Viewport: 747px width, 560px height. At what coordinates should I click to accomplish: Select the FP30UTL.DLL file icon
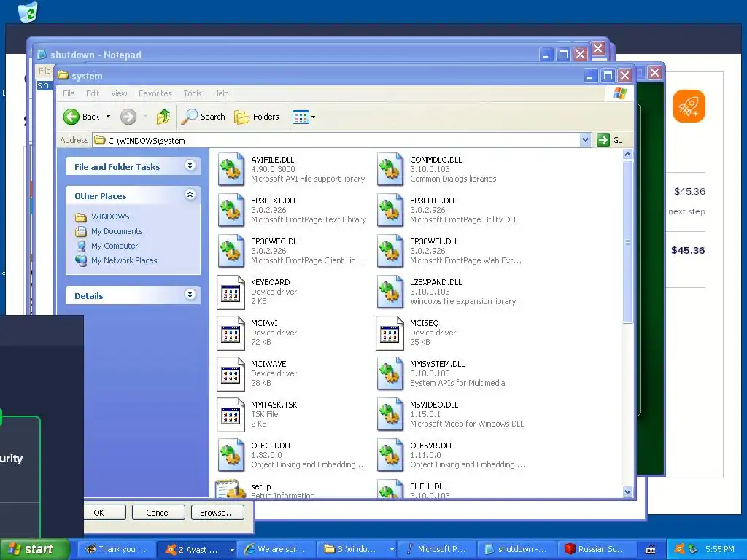point(390,210)
